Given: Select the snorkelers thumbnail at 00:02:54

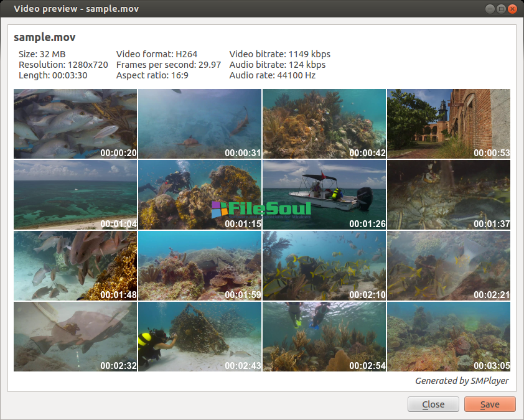Looking at the screenshot, I should (x=324, y=337).
